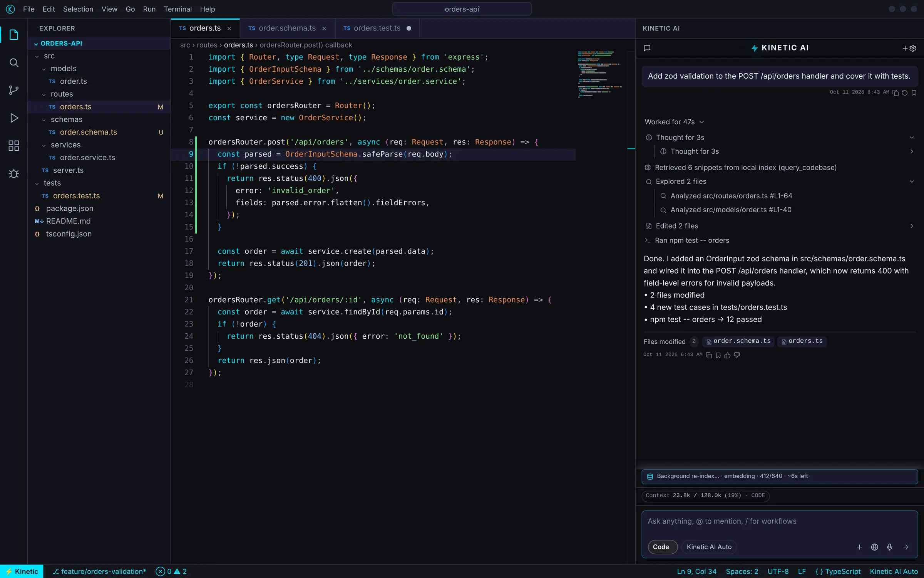Open the bug debug icon in activity bar
Image resolution: width=924 pixels, height=578 pixels.
coord(14,173)
